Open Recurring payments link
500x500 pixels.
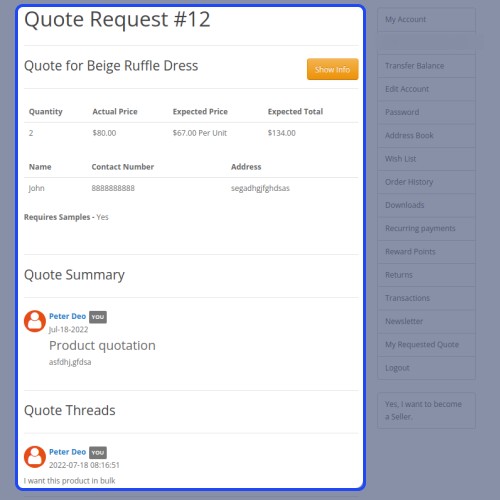426,229
